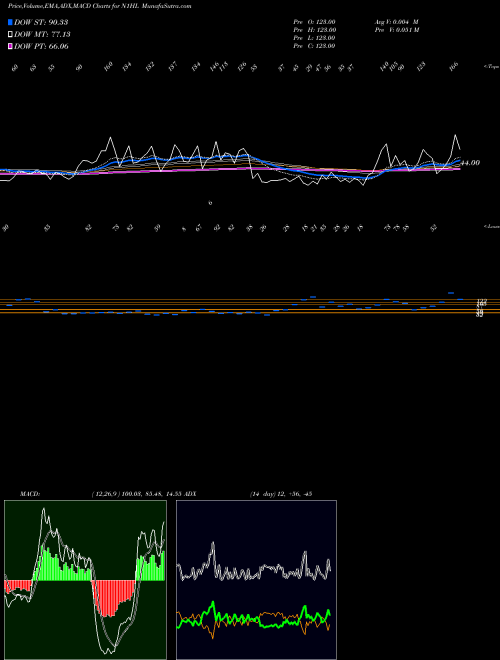Select the 'DOW MT: 77.13' legend text
This screenshot has width=500, height=660.
[41, 35]
